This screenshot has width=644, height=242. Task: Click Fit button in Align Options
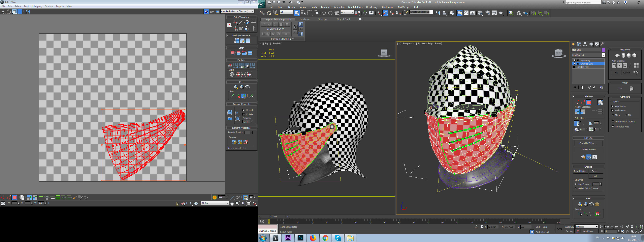(616, 73)
